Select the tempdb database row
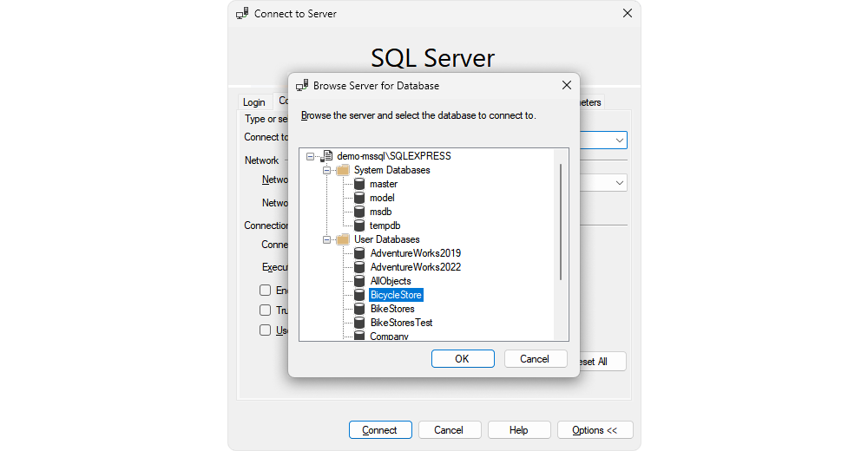 (385, 225)
